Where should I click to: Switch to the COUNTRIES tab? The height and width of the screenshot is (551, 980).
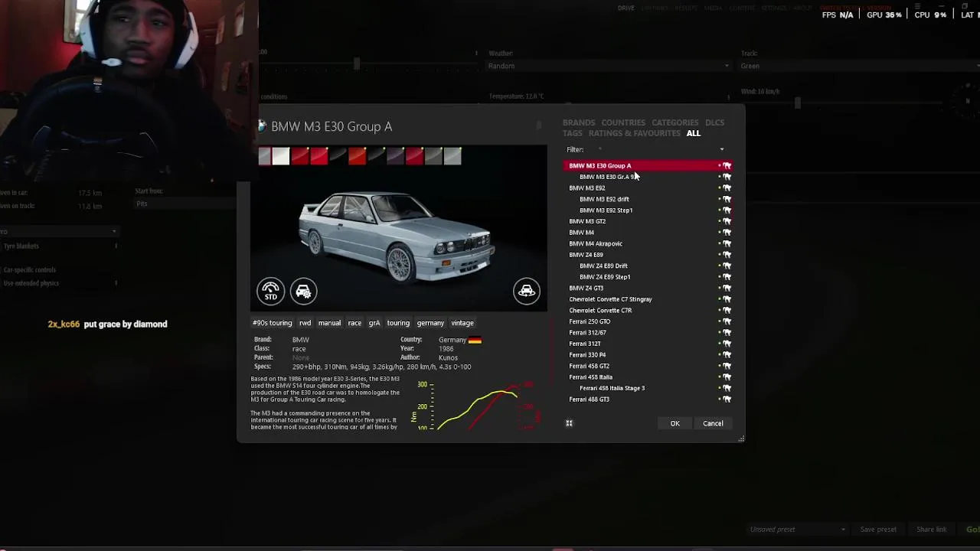[623, 122]
